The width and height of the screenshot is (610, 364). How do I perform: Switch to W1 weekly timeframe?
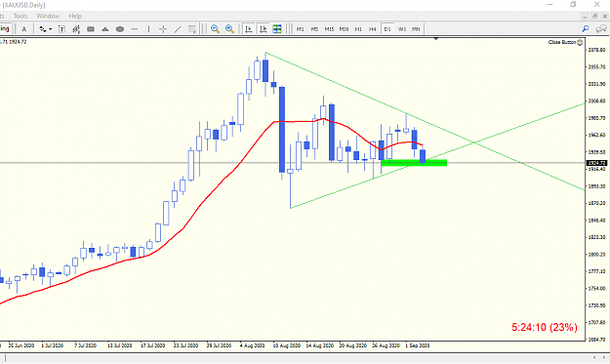[402, 29]
